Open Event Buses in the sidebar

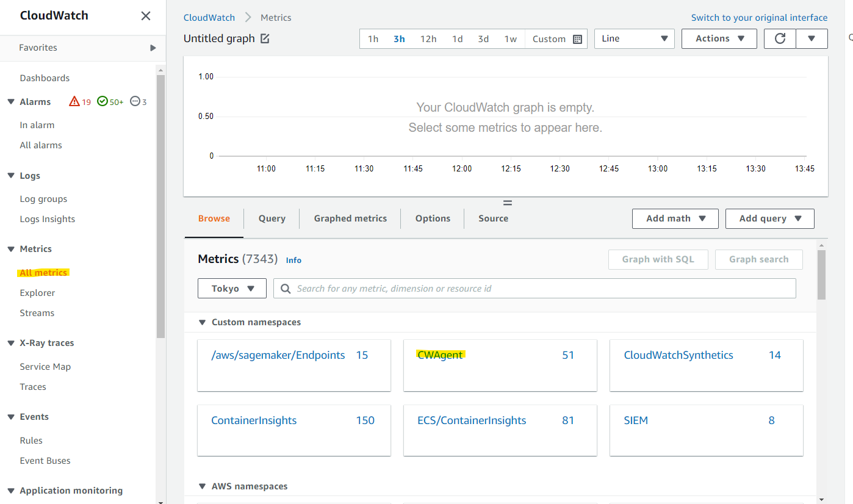click(45, 461)
